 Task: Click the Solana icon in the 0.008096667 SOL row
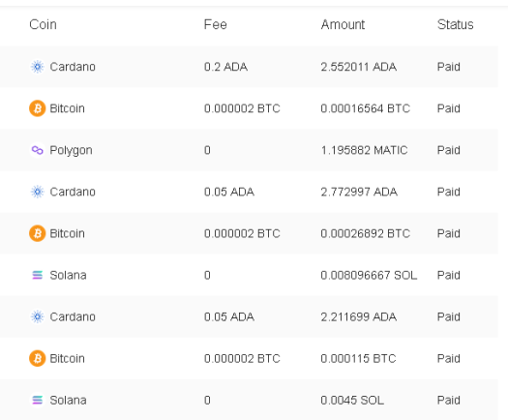coord(38,275)
